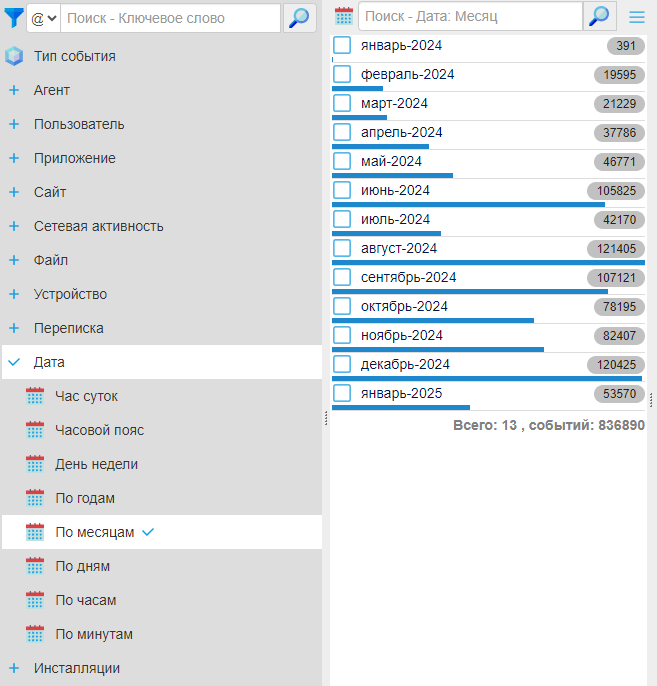
Task: Click the Тип события cube icon
Action: [14, 56]
